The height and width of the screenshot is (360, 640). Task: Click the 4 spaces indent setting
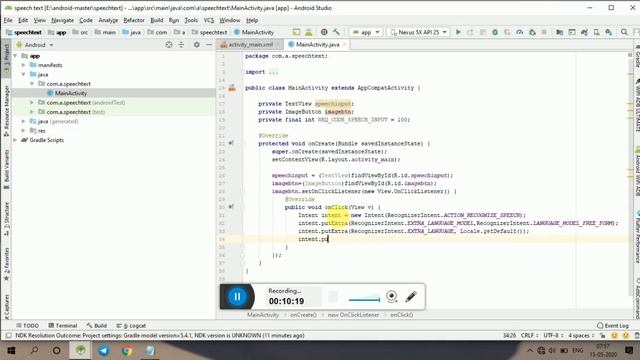coord(581,336)
